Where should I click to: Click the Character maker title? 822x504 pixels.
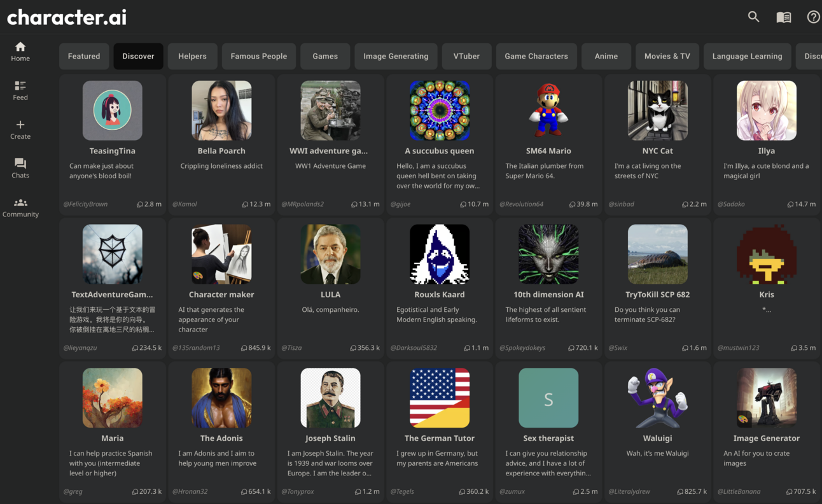click(x=221, y=295)
